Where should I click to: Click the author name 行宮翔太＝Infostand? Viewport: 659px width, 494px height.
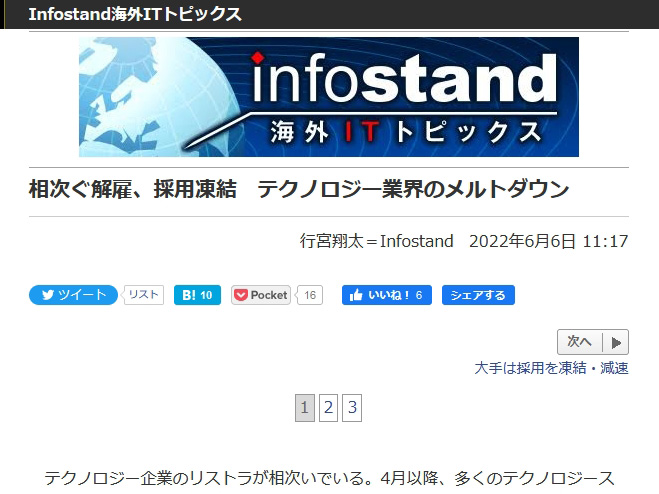coord(377,241)
